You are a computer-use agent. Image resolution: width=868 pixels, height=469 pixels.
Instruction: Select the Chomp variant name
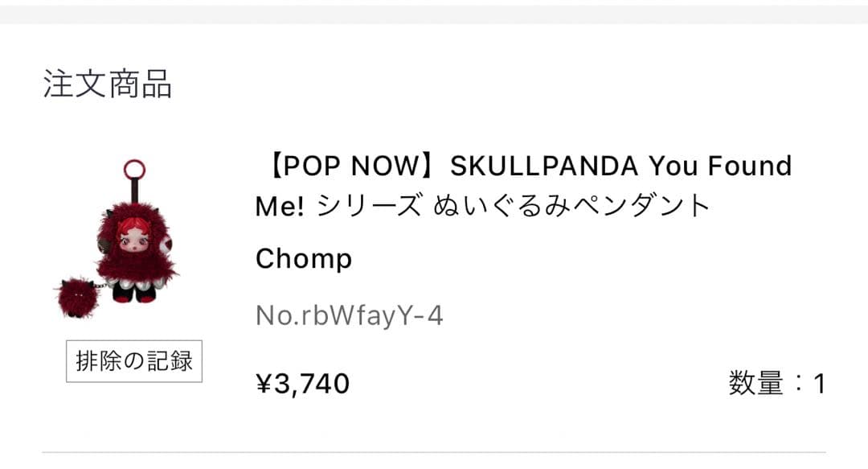304,259
